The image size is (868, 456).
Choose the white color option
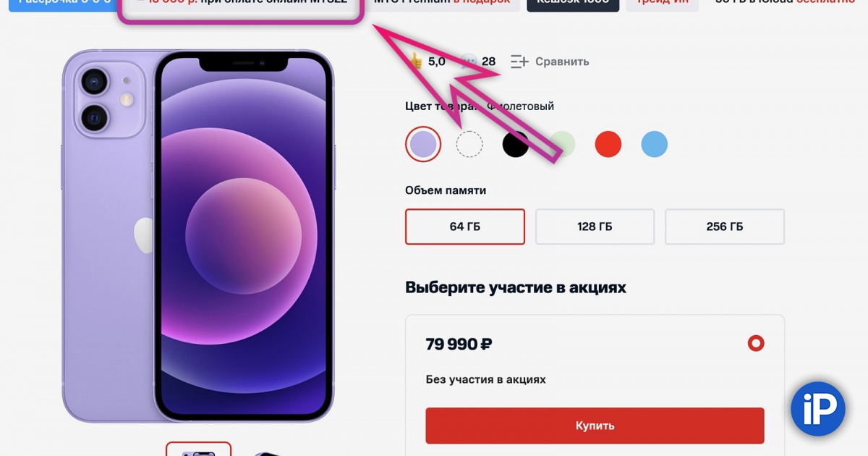[469, 144]
